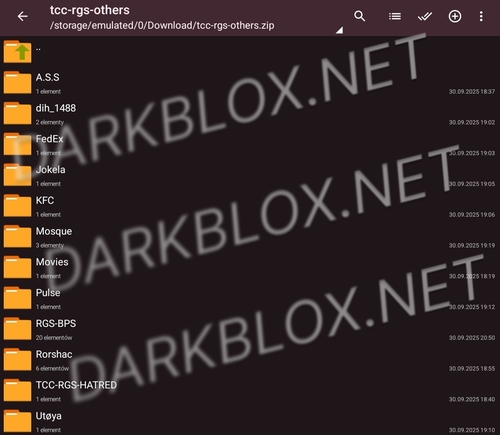Expand path dropdown triangle under title
This screenshot has width=500, height=435.
coord(339,30)
